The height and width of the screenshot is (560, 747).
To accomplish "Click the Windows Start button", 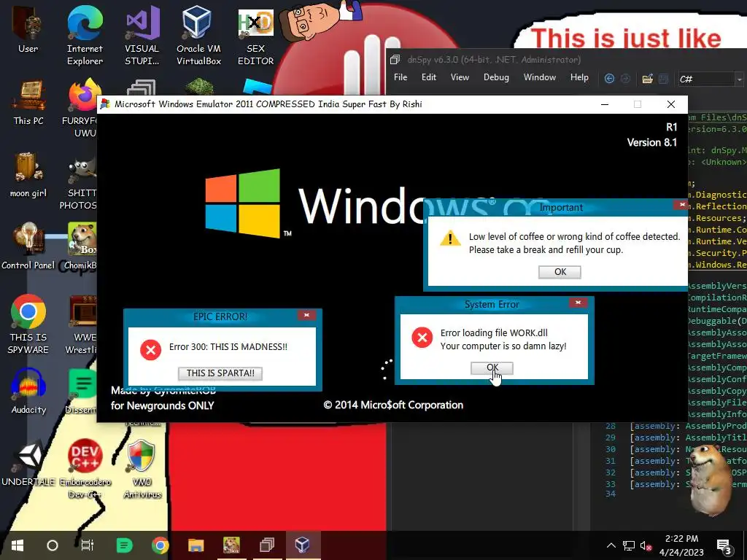I will (x=18, y=545).
